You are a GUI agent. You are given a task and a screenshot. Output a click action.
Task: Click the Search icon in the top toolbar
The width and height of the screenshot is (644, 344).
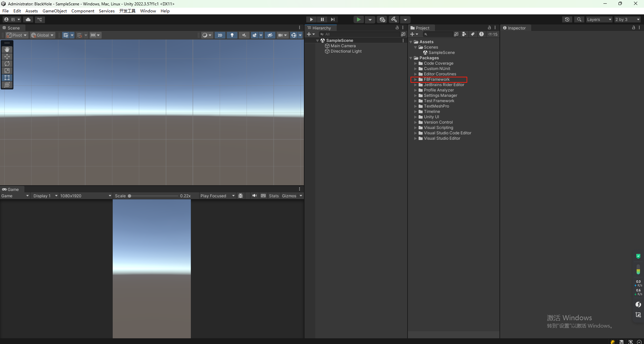(579, 19)
